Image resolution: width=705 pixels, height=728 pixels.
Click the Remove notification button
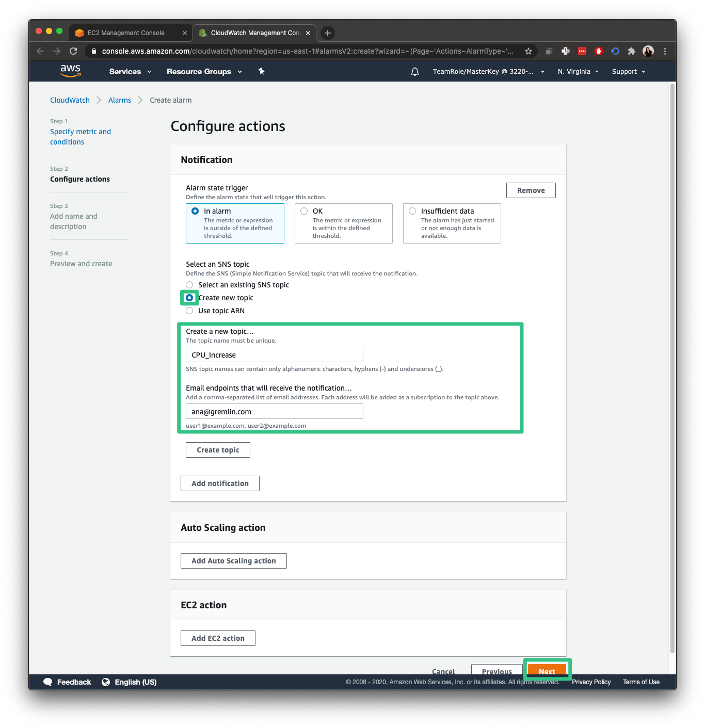(x=531, y=190)
